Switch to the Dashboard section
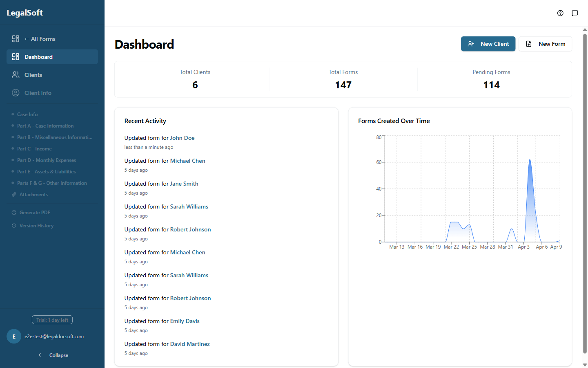The height and width of the screenshot is (368, 588). coord(38,57)
